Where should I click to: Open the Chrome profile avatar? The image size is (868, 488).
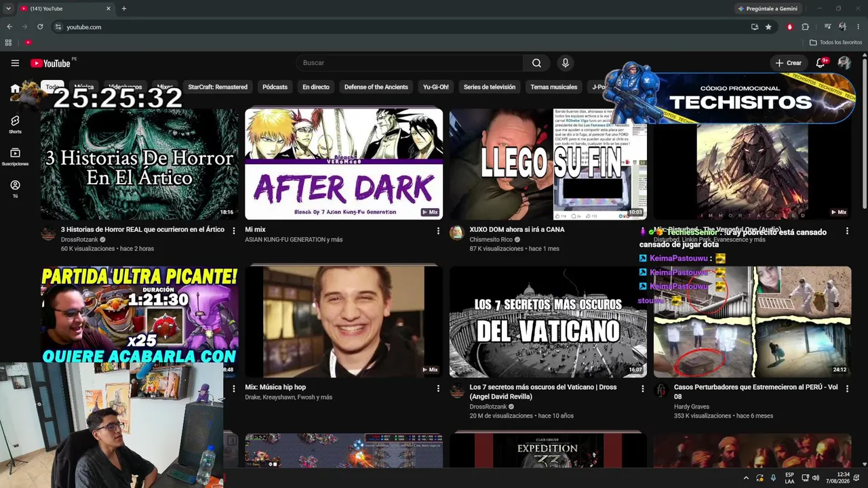click(x=843, y=27)
